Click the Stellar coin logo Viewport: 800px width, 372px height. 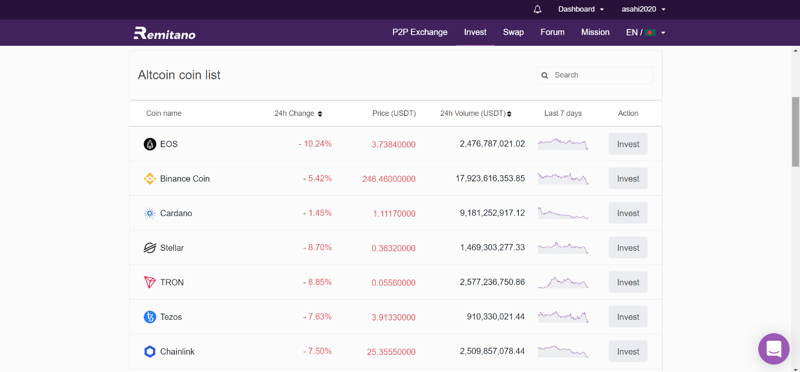click(149, 248)
